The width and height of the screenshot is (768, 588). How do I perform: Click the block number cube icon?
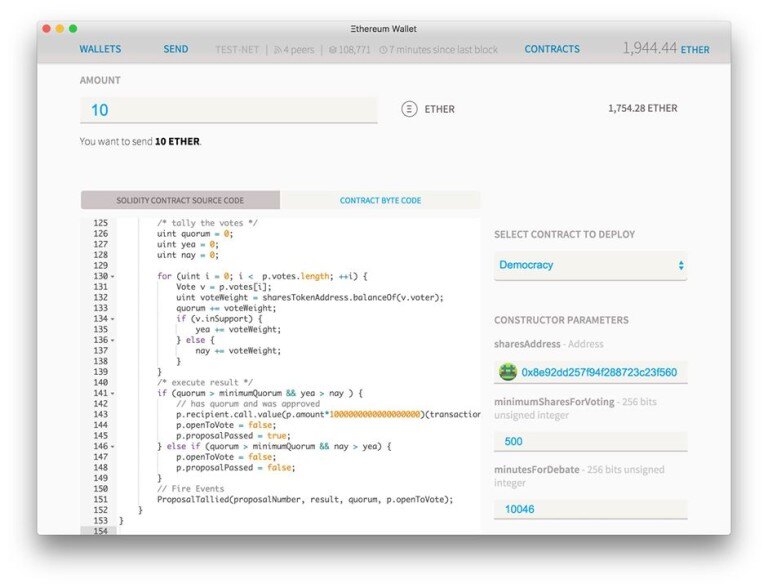tap(333, 49)
